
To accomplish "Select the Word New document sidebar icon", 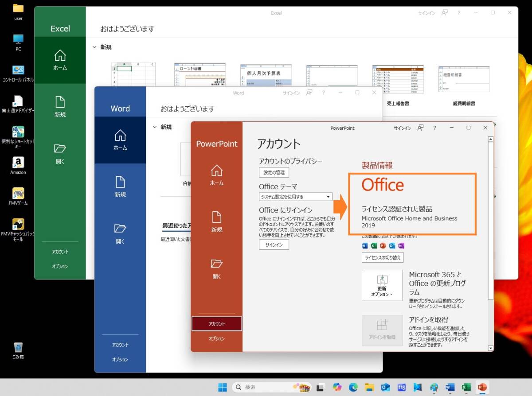I will tap(120, 182).
